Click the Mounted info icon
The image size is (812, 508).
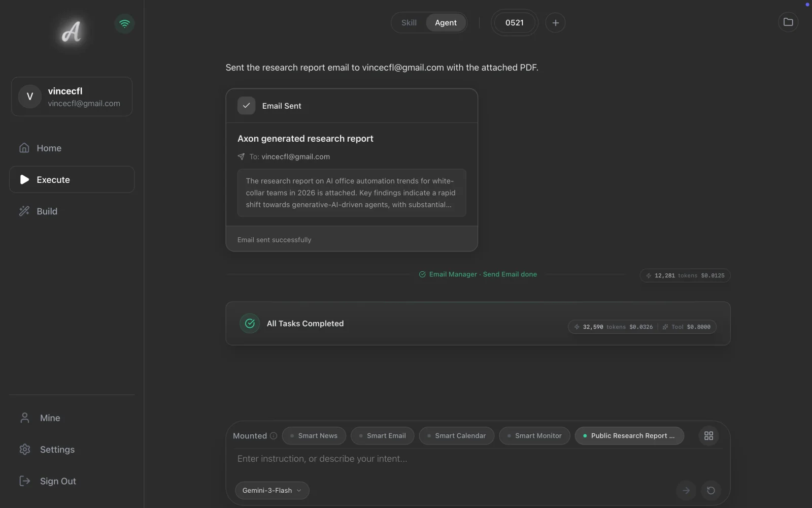(x=274, y=436)
